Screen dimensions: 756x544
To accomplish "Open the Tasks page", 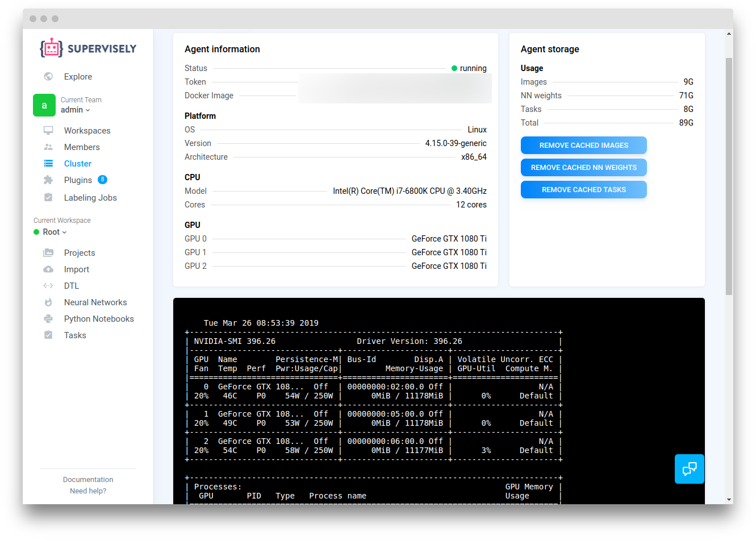I will [75, 335].
